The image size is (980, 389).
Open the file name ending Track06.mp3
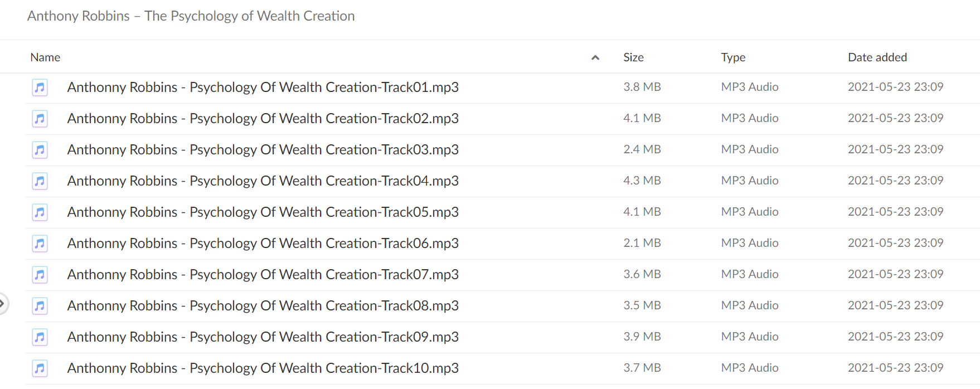263,244
